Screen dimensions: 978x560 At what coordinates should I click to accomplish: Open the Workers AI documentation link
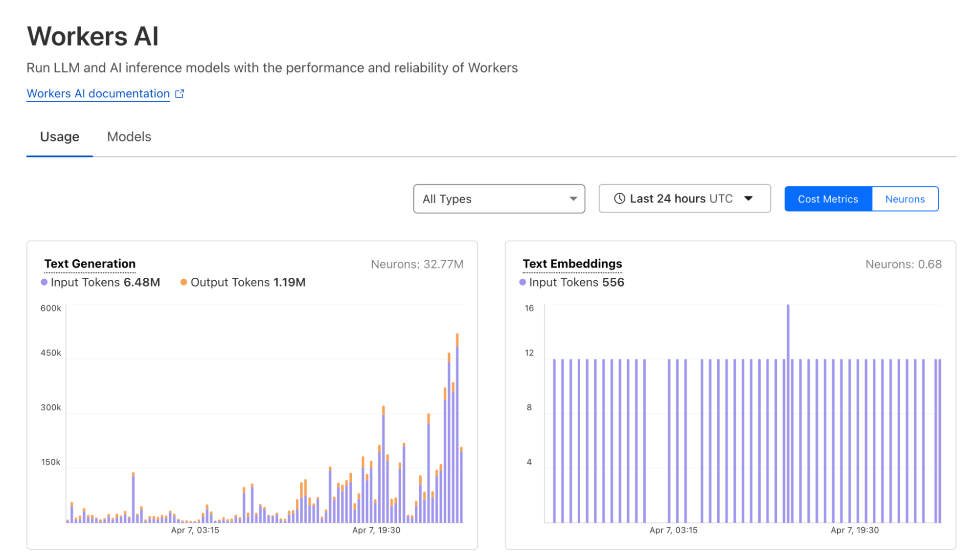coord(98,93)
